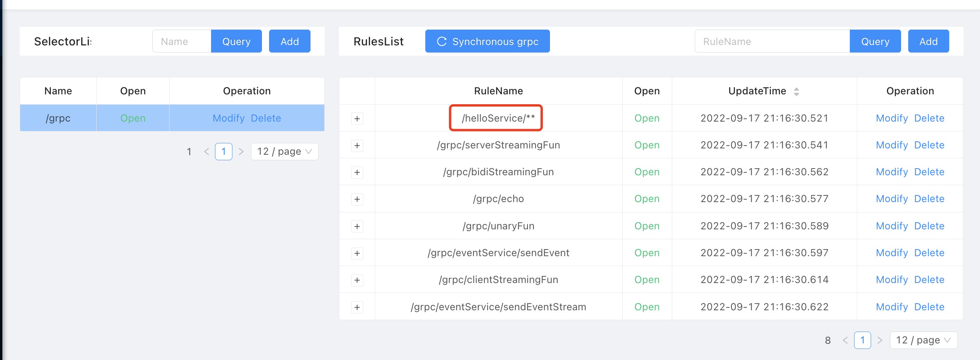The image size is (980, 360).
Task: Expand the /grpc/eventService/sendEvent rule row
Action: [x=357, y=253]
